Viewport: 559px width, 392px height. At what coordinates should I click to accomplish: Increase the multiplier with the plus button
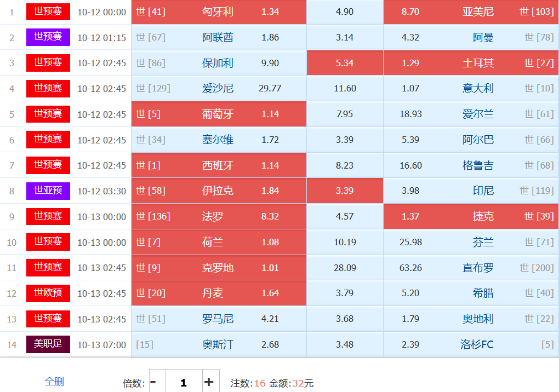209,382
